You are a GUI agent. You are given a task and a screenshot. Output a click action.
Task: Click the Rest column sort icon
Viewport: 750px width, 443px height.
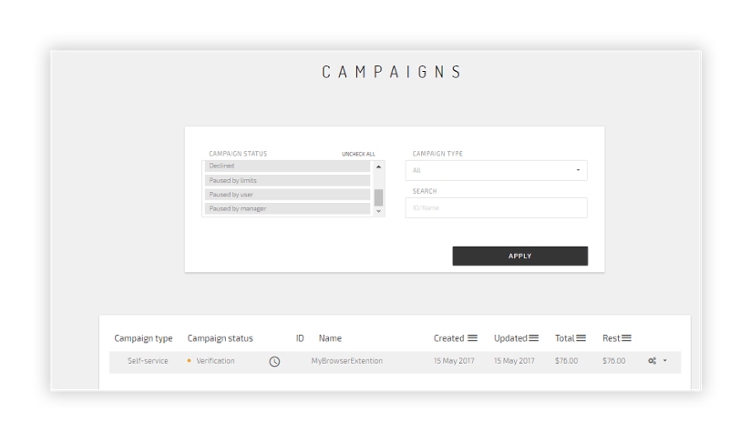pyautogui.click(x=627, y=338)
